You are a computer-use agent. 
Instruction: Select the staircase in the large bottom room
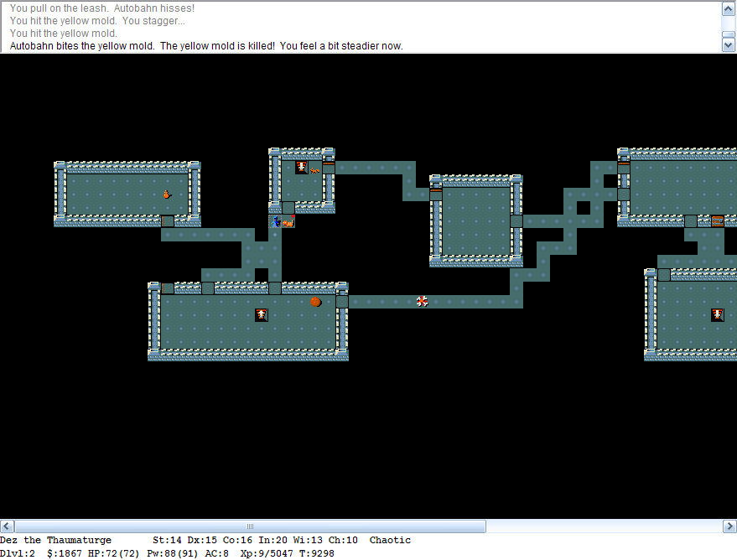[x=262, y=314]
